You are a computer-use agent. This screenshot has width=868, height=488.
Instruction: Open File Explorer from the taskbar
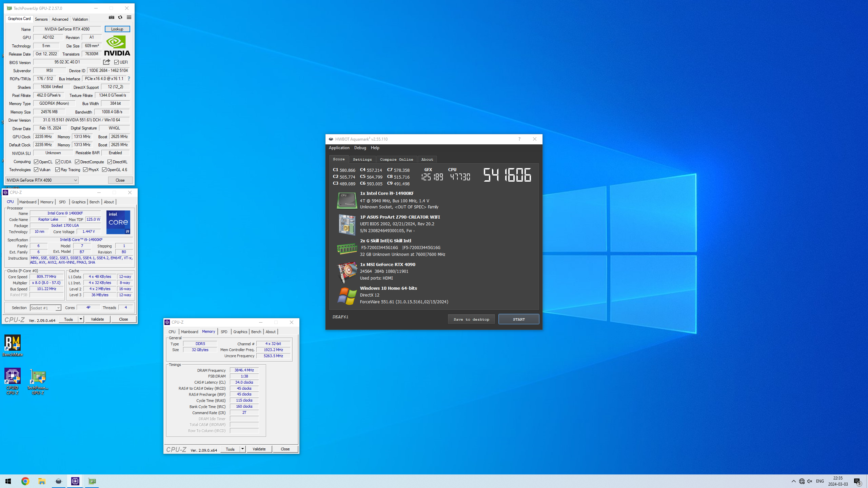pyautogui.click(x=42, y=481)
